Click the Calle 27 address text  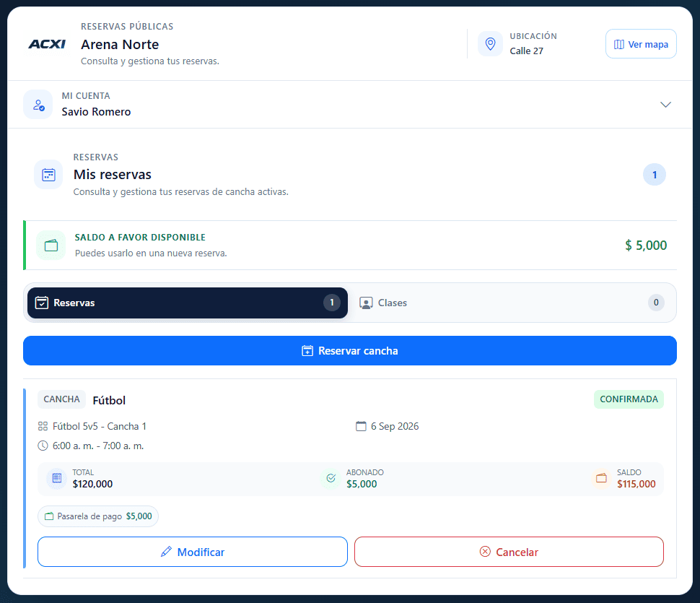tap(526, 51)
